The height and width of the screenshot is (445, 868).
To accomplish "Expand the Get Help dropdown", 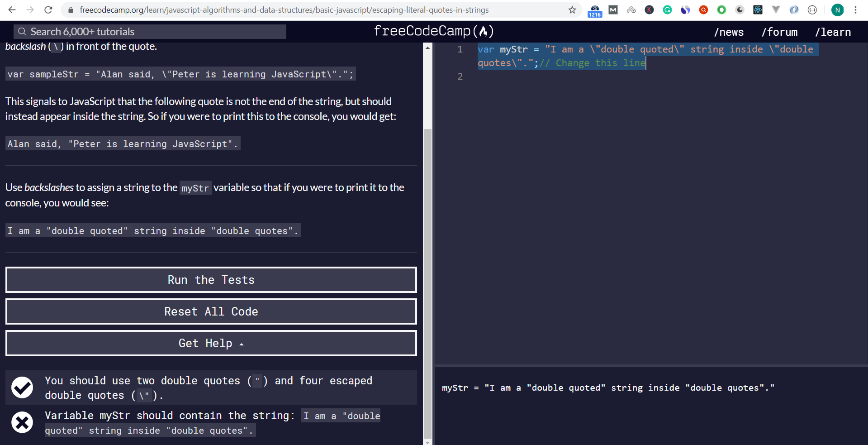I will (x=211, y=343).
